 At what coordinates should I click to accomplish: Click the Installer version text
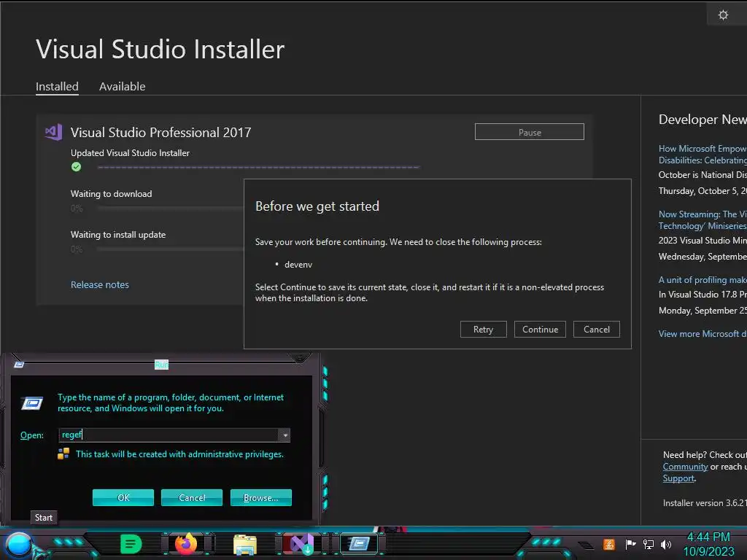coord(705,503)
